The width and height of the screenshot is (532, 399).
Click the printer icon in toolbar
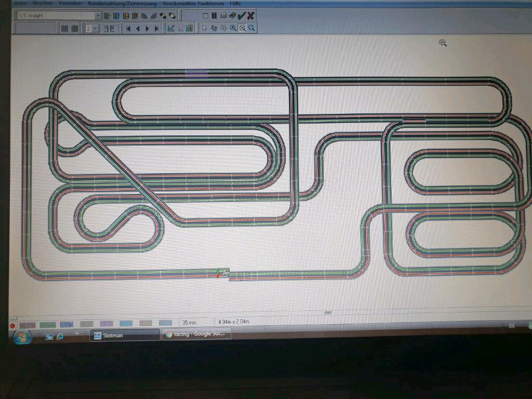click(223, 16)
